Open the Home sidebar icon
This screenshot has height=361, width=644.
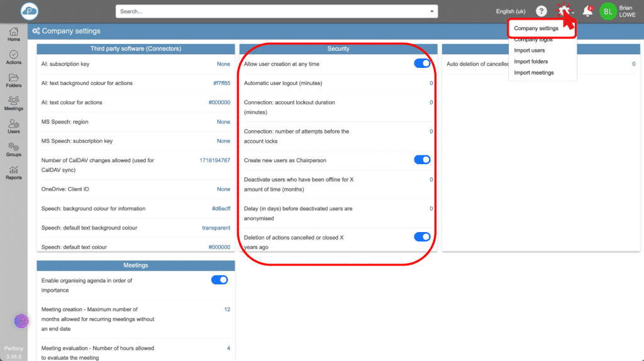(14, 34)
